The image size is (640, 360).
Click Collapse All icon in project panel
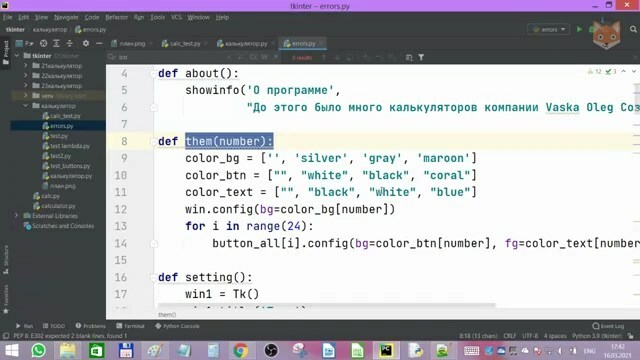click(70, 43)
